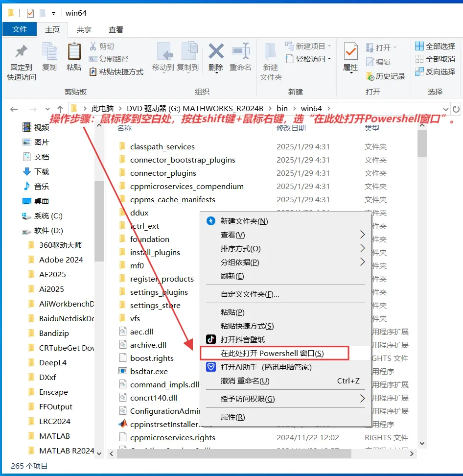Expand the Sort by (排序方式) submenu
This screenshot has height=476, width=463.
pos(362,248)
